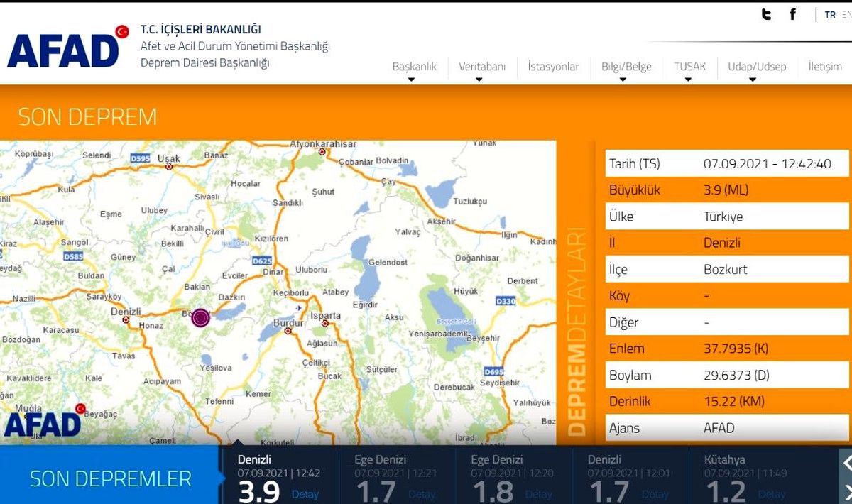Screen dimensions: 852x504
Task: Open the Facebook icon link
Action: 793,14
